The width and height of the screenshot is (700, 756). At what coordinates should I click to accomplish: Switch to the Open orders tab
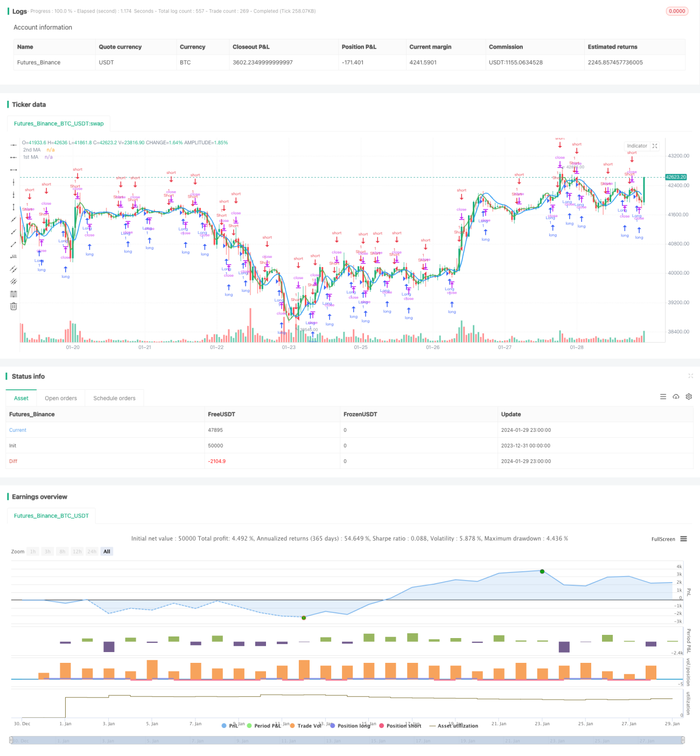[61, 398]
